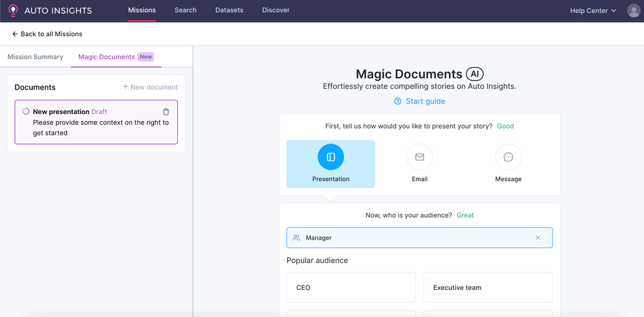Select the Email format icon
This screenshot has width=644, height=317.
point(419,157)
